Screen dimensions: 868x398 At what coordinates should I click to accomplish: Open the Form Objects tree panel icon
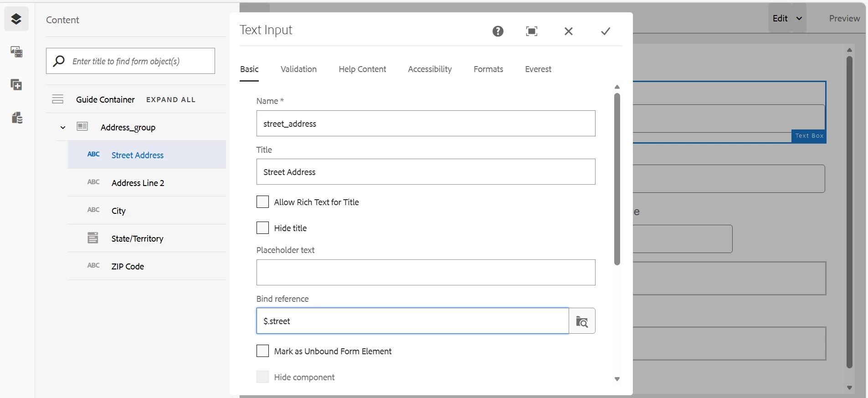(16, 52)
